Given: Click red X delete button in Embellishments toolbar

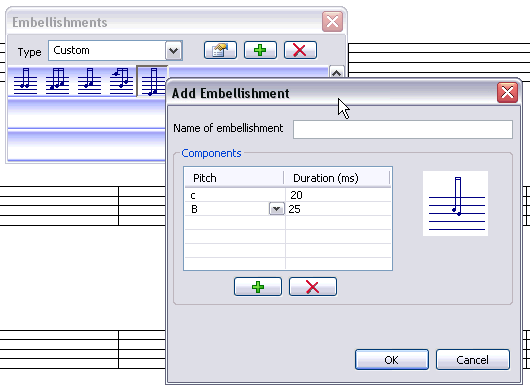Looking at the screenshot, I should (300, 50).
